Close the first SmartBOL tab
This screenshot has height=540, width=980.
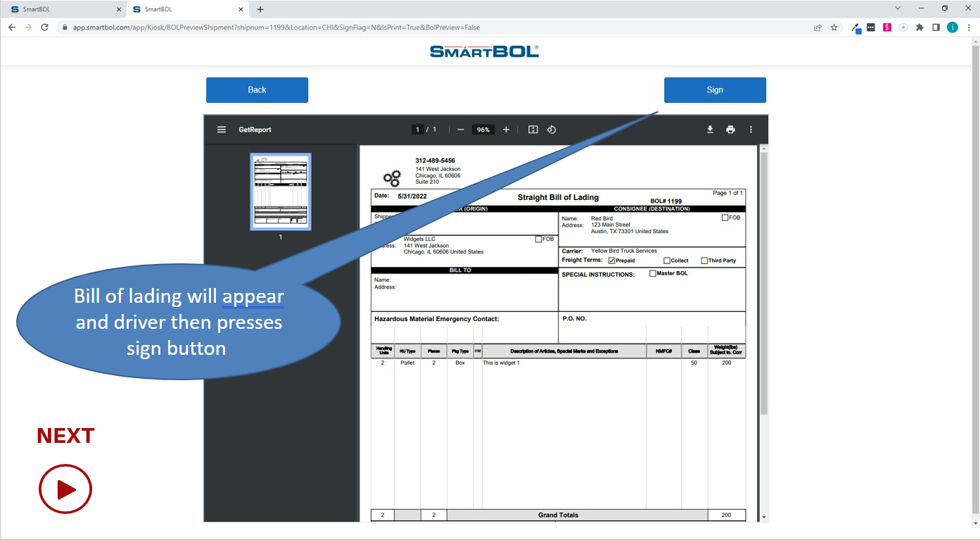(x=118, y=9)
